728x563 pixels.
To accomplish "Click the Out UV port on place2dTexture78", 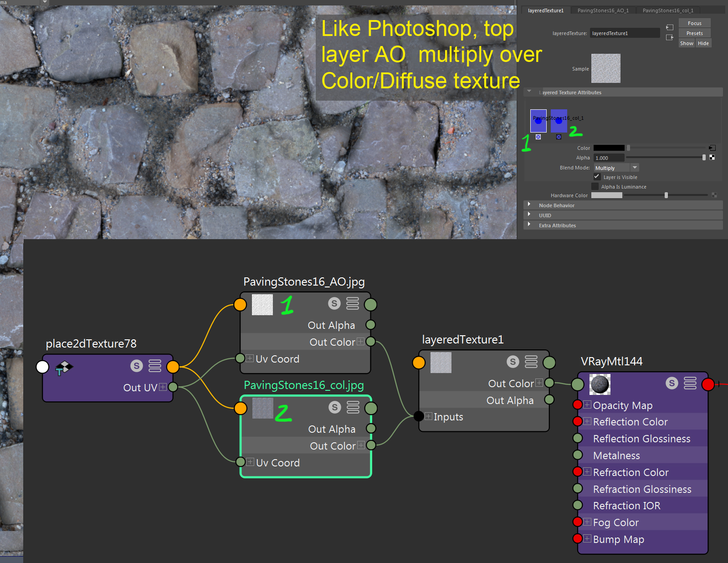I will tap(173, 387).
